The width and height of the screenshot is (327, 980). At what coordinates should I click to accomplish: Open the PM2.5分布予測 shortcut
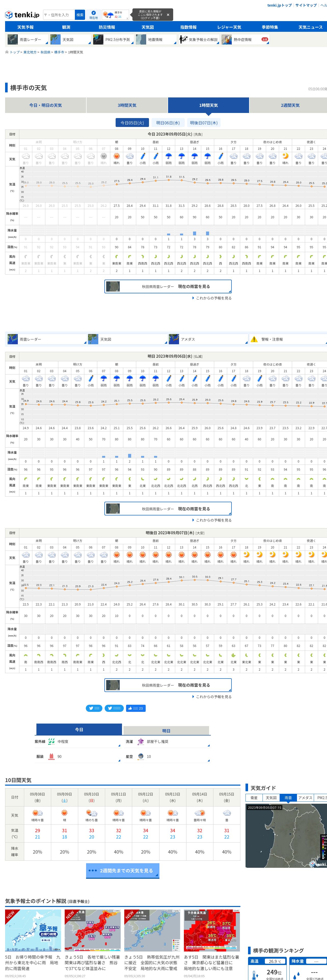coord(113,40)
